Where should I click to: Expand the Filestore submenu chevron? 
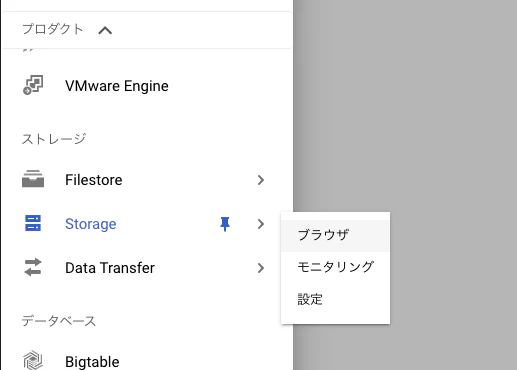(261, 180)
